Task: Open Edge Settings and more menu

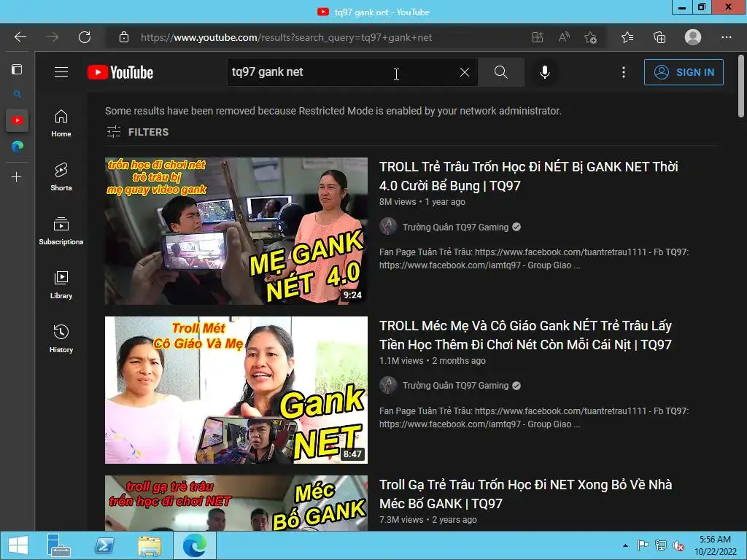Action: point(726,37)
